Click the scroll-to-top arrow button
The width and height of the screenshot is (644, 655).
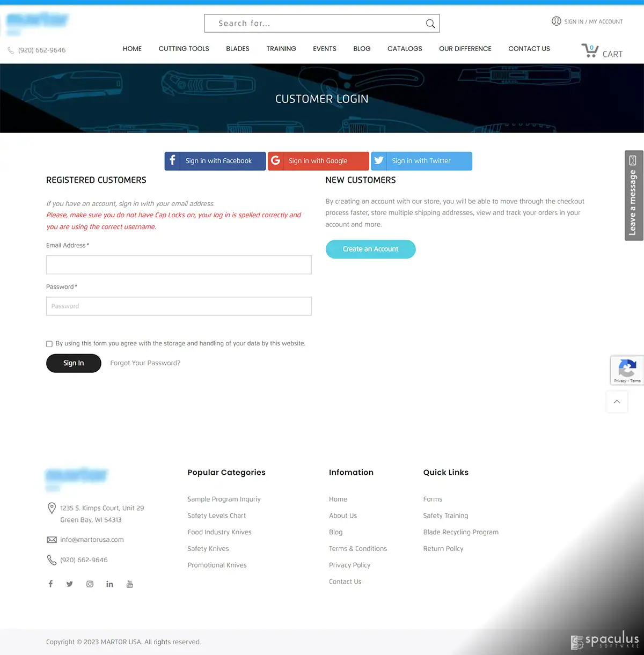617,402
